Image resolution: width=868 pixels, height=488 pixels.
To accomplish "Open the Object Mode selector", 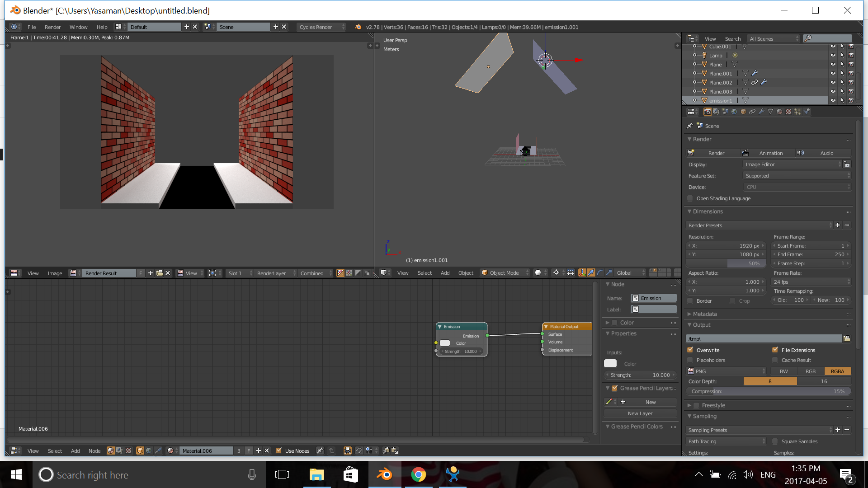I will point(504,273).
